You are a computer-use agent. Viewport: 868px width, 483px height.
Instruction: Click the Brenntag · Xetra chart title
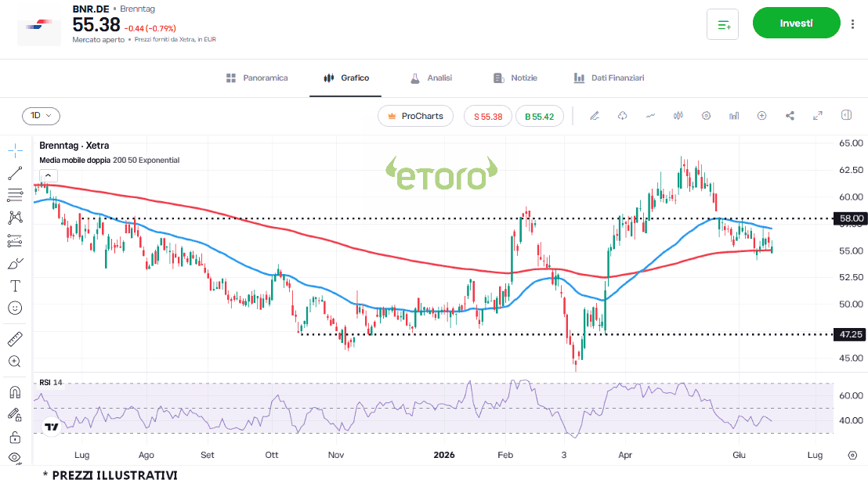tap(74, 146)
